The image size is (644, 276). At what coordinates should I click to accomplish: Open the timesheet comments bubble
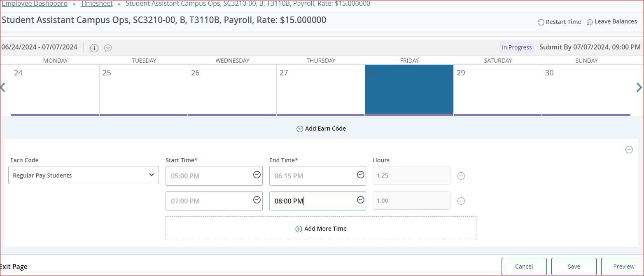click(108, 48)
